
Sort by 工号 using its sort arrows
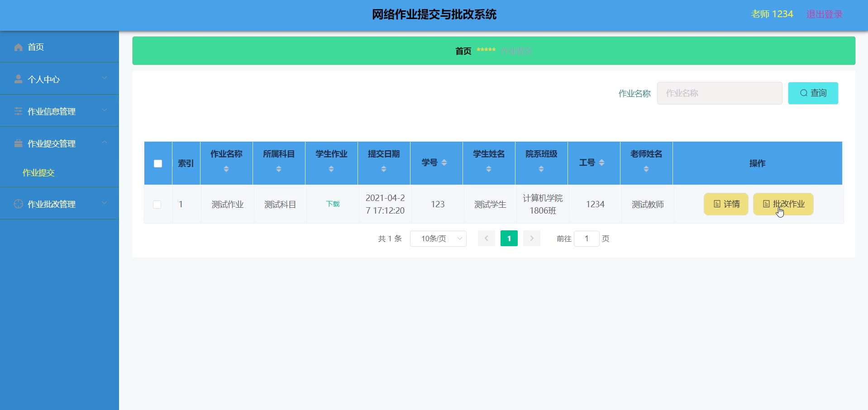tap(602, 163)
